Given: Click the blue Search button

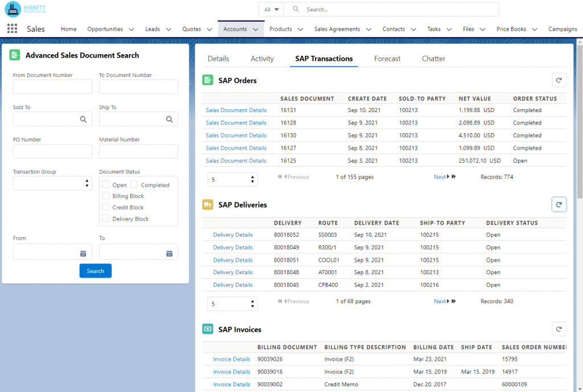Looking at the screenshot, I should [96, 271].
